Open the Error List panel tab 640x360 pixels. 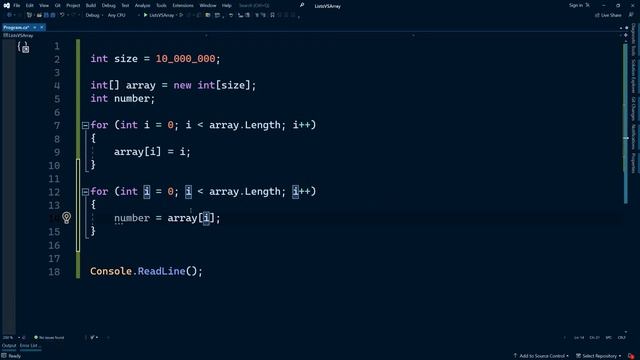30,346
